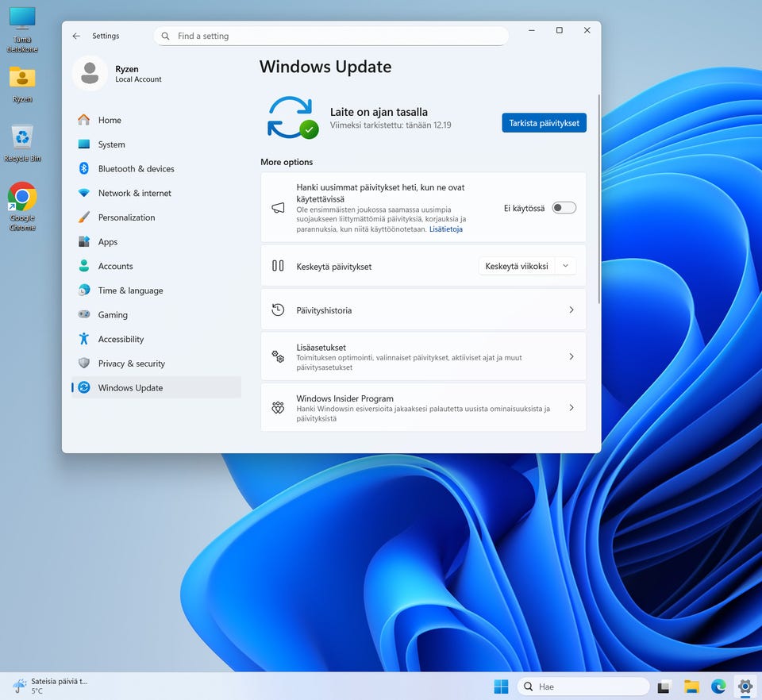Click the settings window vertical scrollbar
Screen dimensions: 762x700
click(599, 198)
